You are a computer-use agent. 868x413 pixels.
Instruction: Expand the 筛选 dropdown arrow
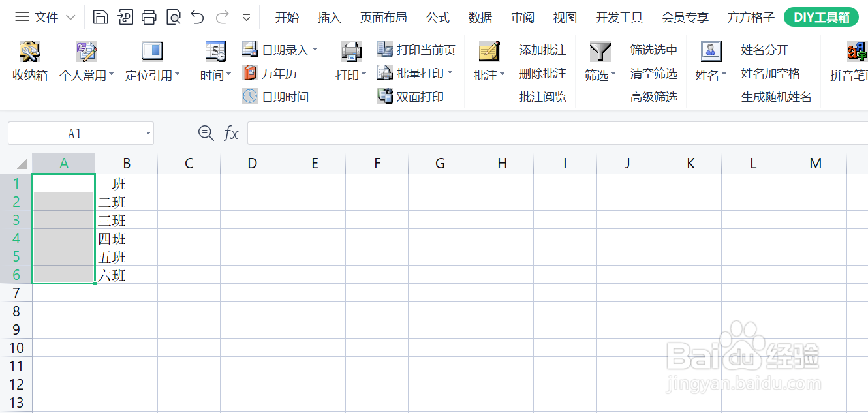click(x=613, y=75)
